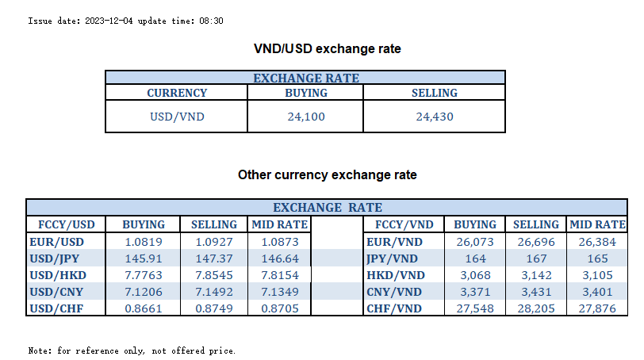
Task: Select the EUR/VND mid rate 26,384
Action: [x=597, y=241]
